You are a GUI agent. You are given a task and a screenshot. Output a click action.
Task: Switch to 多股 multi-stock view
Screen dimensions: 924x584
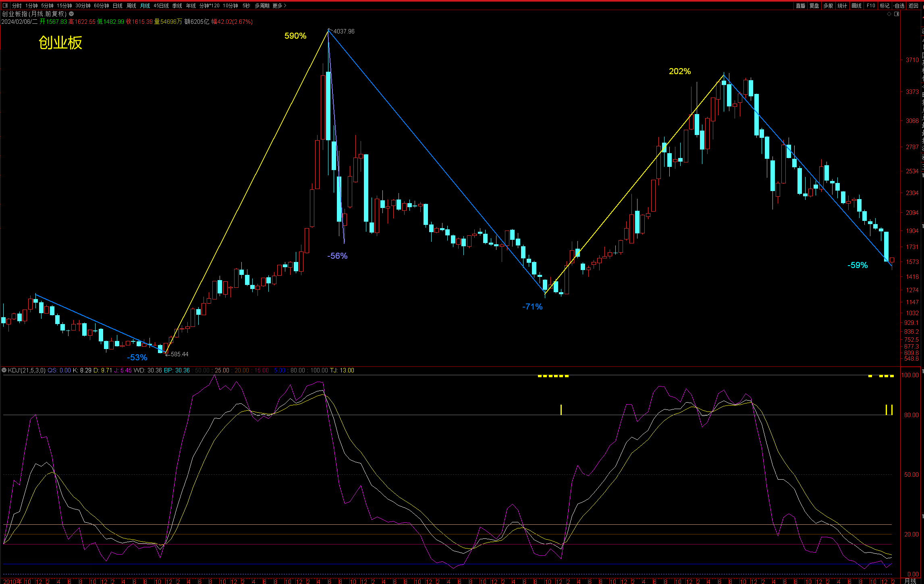point(828,6)
